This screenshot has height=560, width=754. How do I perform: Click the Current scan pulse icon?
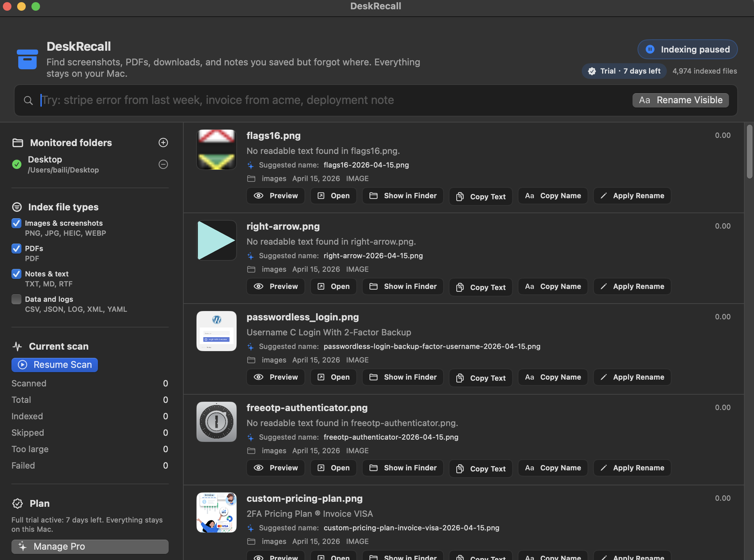(17, 346)
